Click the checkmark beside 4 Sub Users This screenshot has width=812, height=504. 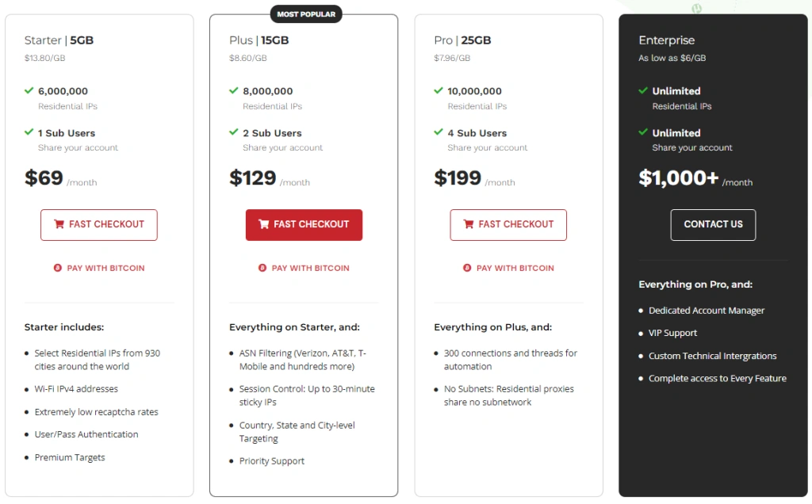439,132
